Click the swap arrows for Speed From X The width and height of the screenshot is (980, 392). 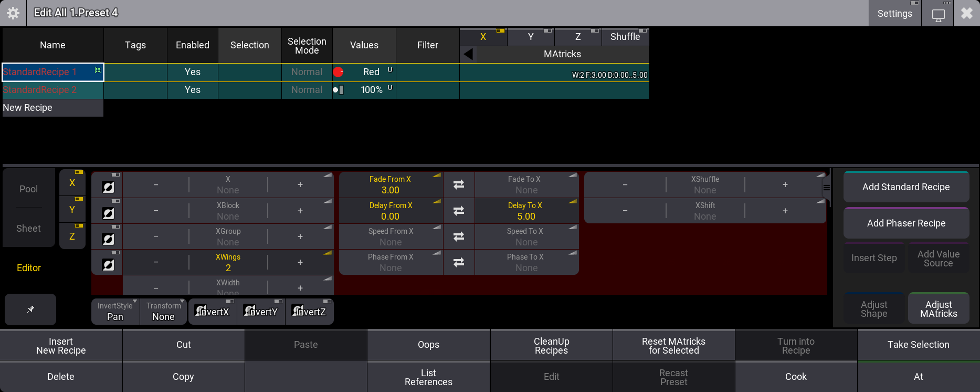pos(459,236)
